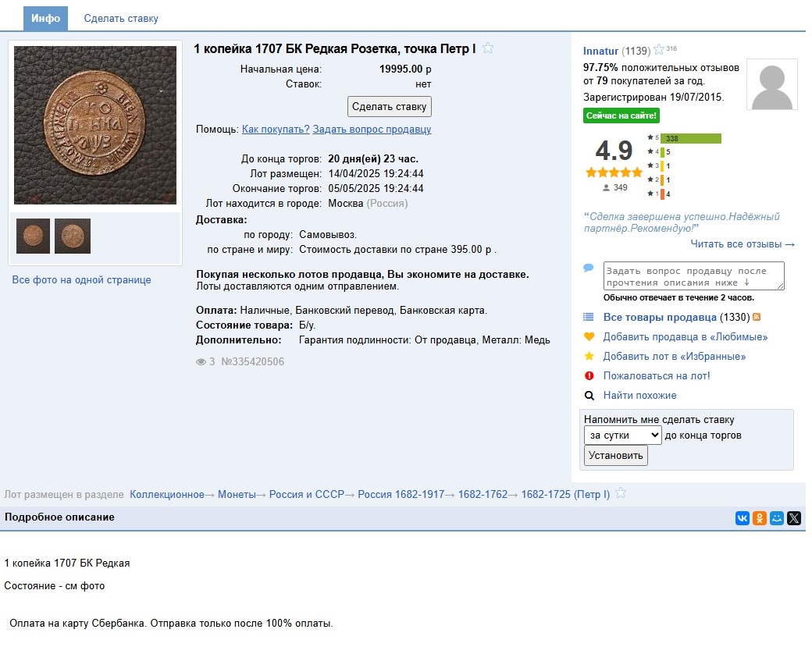Add lot to «Избранные» favorites

click(674, 357)
